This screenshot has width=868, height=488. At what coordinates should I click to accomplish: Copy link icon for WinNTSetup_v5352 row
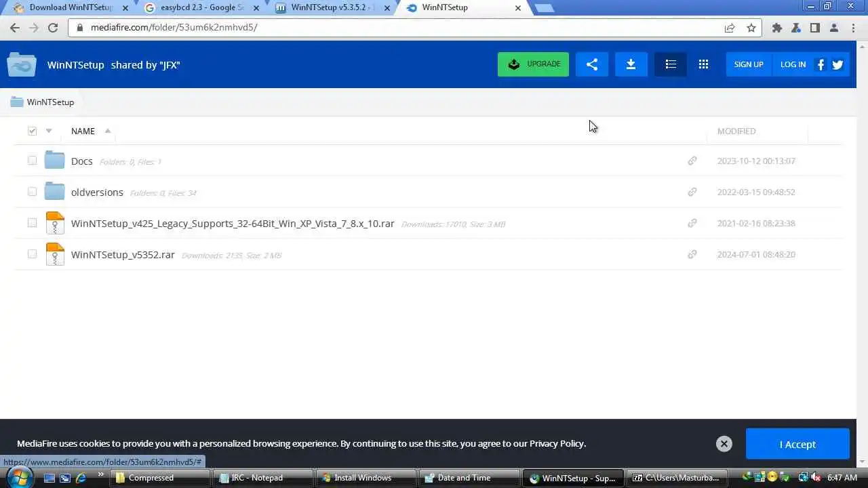pos(692,254)
